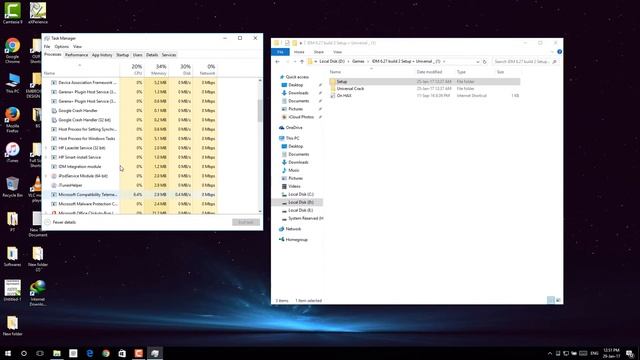This screenshot has width=640, height=360.
Task: Go back in File Explorer
Action: point(278,62)
